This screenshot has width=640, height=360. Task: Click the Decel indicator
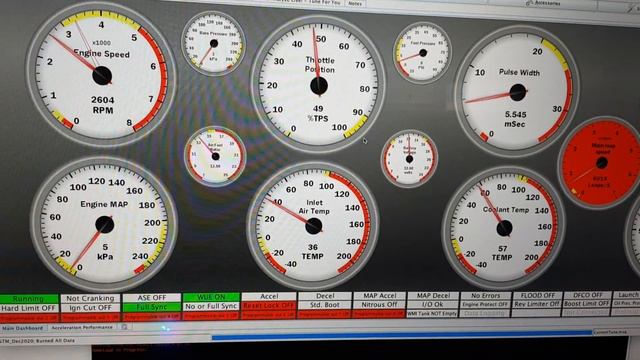pos(324,296)
